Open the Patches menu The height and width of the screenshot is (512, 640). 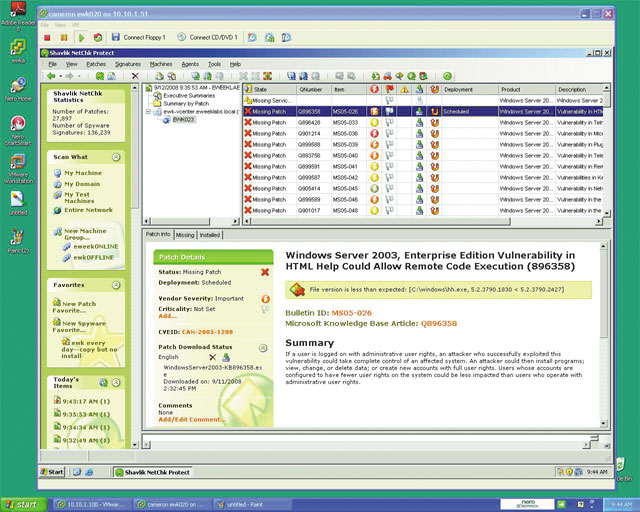[x=96, y=64]
